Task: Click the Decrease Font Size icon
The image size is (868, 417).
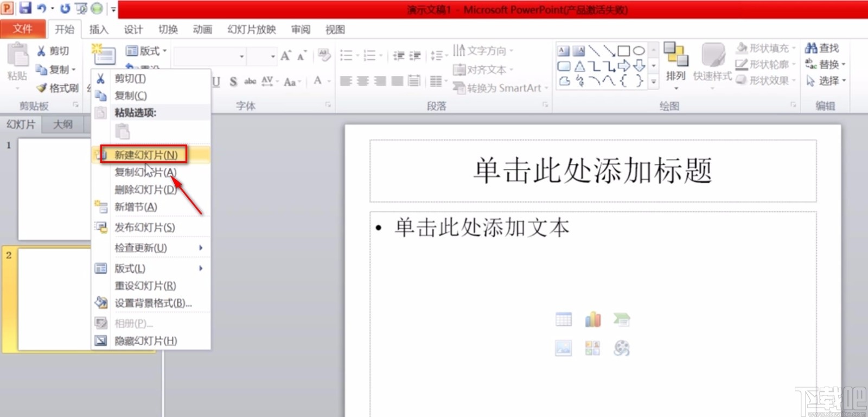Action: tap(302, 55)
